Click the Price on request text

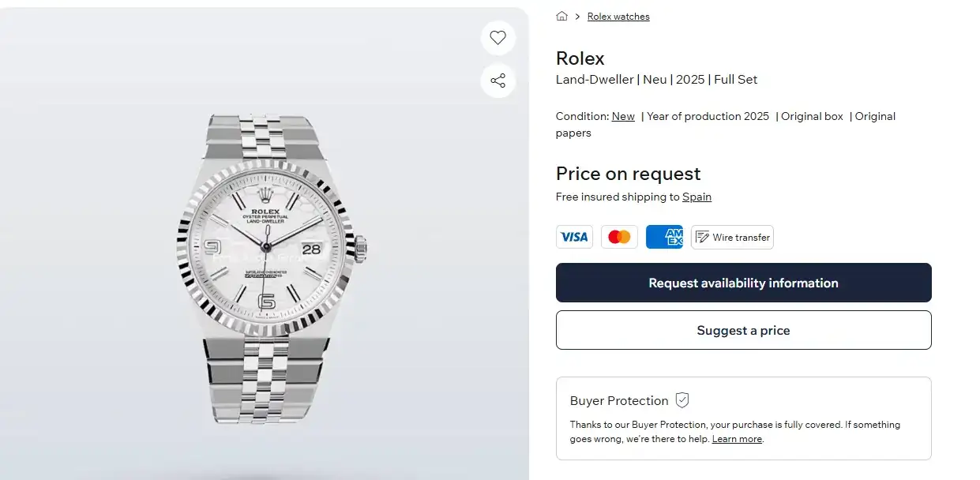[628, 174]
